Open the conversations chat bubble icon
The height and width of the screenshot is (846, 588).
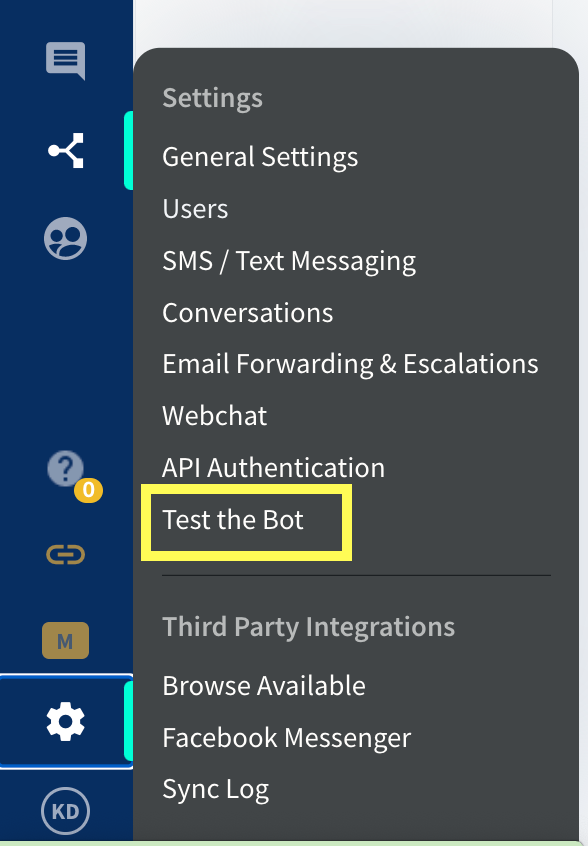click(x=65, y=60)
